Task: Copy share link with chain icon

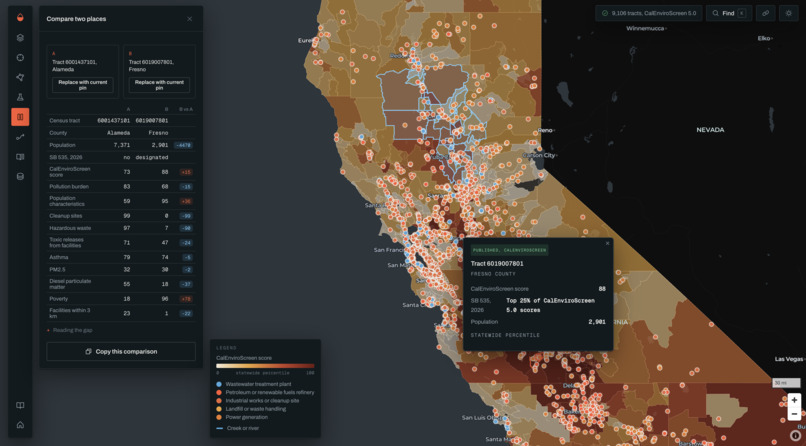Action: point(765,13)
